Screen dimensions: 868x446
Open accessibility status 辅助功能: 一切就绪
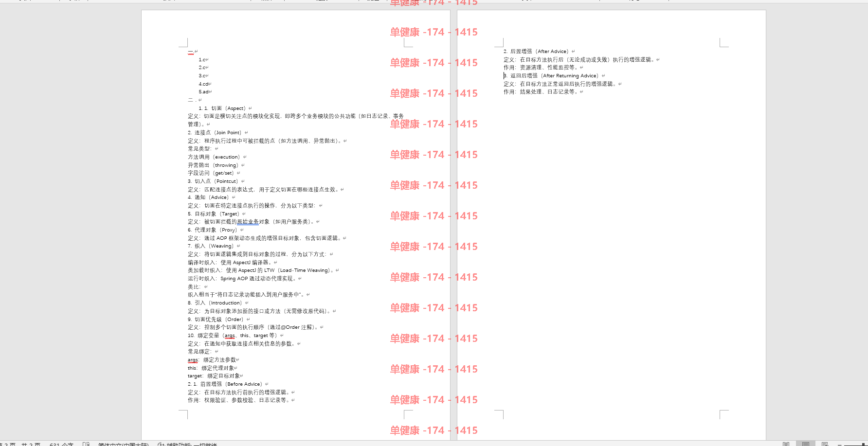[x=187, y=444]
